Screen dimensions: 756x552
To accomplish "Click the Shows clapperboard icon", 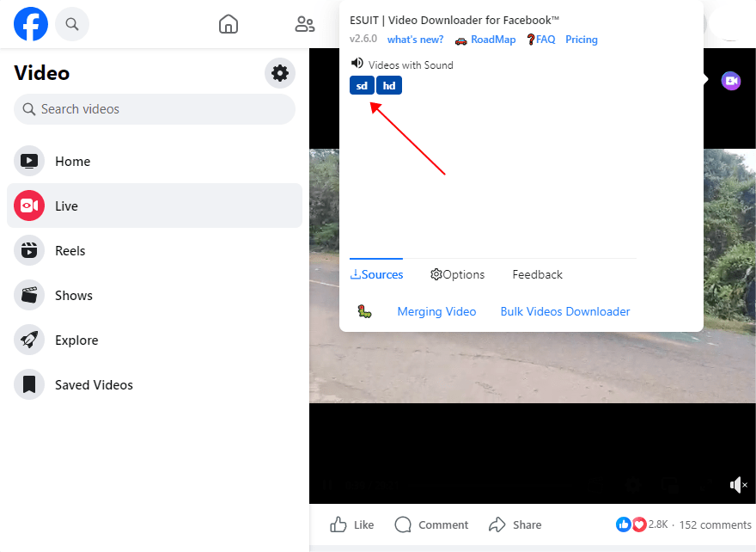I will tap(29, 295).
